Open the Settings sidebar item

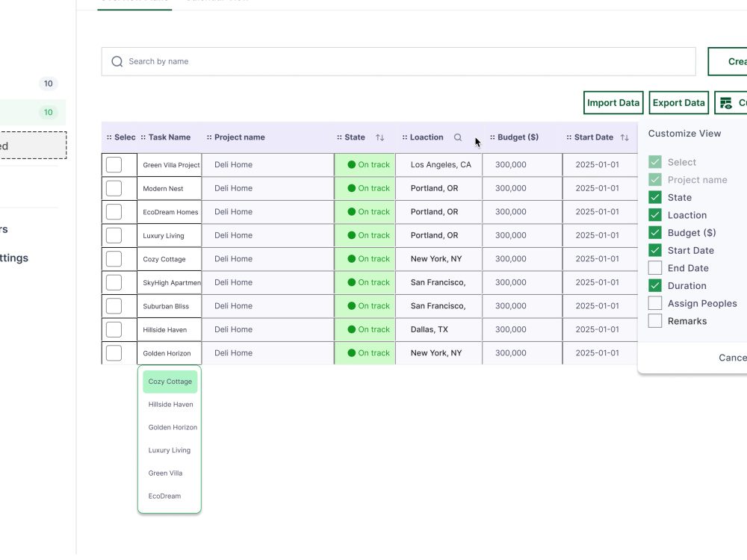tap(14, 258)
